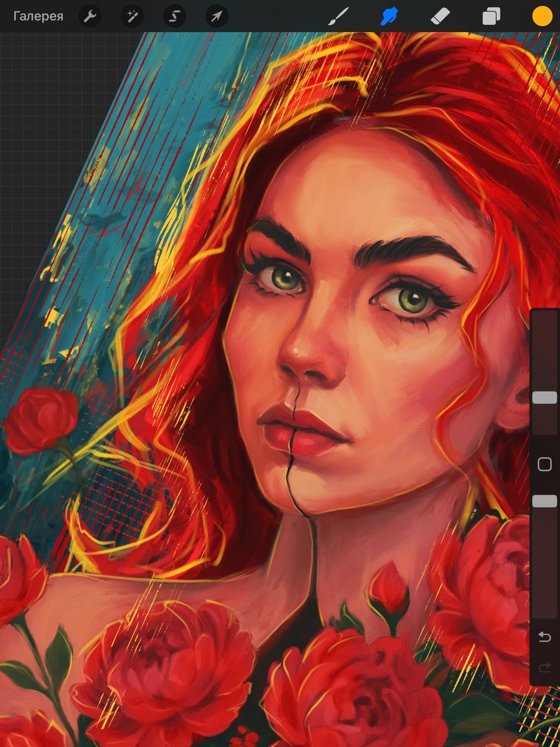The height and width of the screenshot is (747, 560).
Task: Activate the Selection S tool
Action: coord(174,16)
